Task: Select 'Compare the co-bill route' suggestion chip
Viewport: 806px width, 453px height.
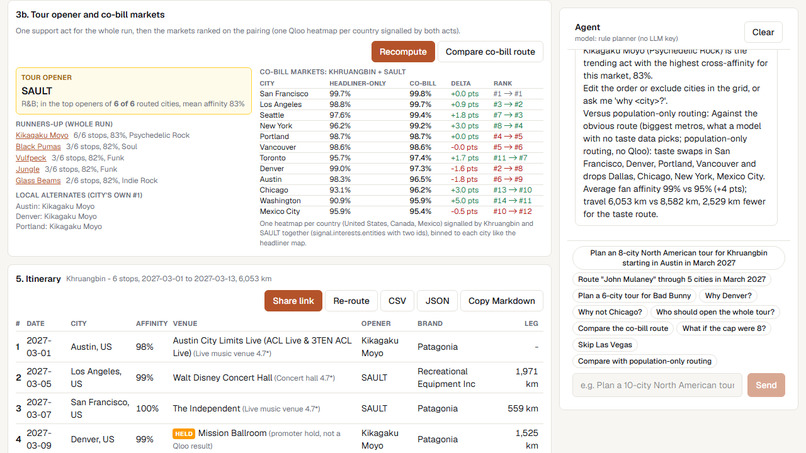Action: point(622,329)
